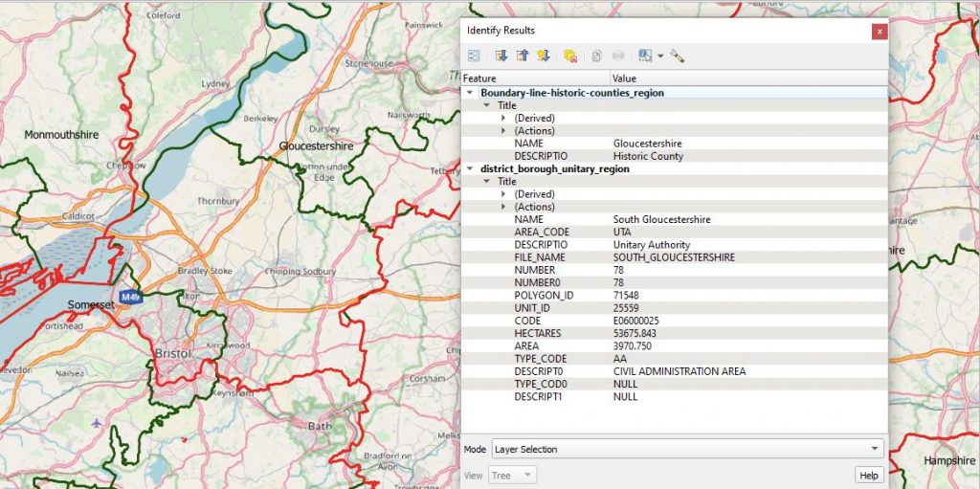980x489 pixels.
Task: Close the Identify Results window
Action: tap(879, 32)
